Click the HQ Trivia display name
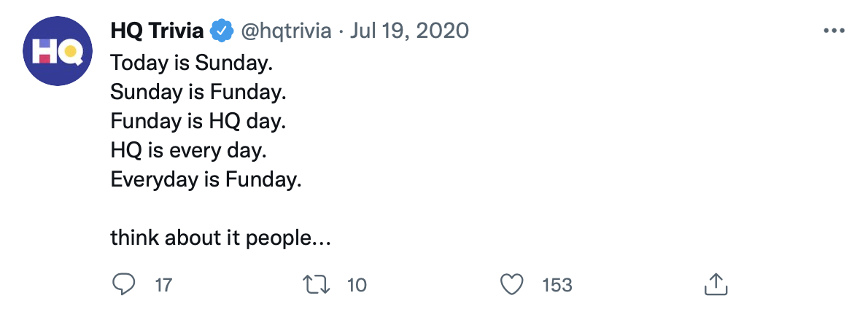The width and height of the screenshot is (868, 309). pyautogui.click(x=158, y=31)
